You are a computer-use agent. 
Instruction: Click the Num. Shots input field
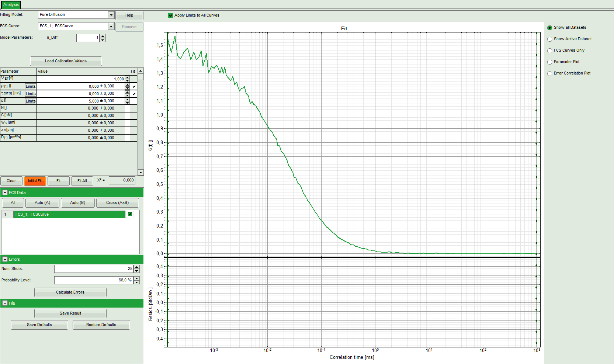[x=94, y=269]
